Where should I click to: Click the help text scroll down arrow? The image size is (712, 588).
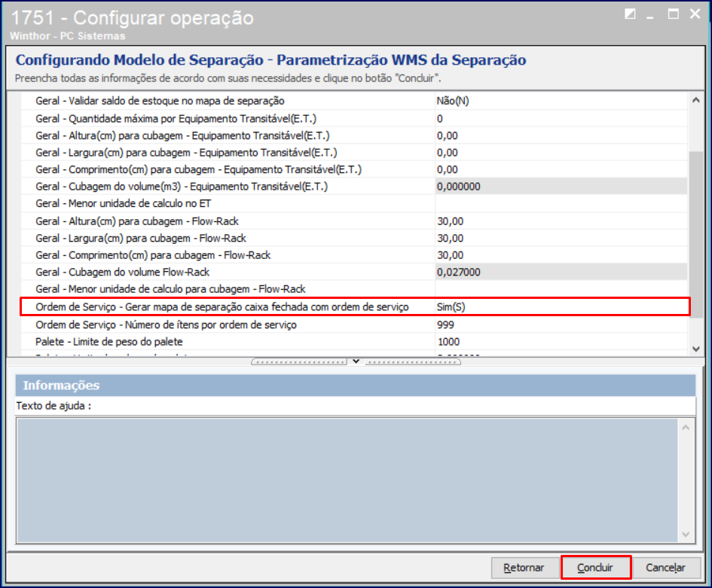686,535
